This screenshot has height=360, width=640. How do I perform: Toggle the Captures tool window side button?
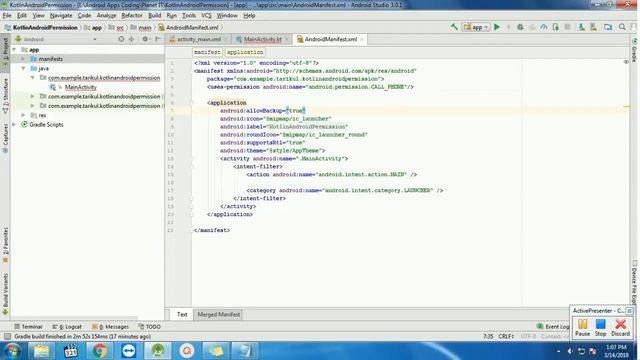[5, 138]
